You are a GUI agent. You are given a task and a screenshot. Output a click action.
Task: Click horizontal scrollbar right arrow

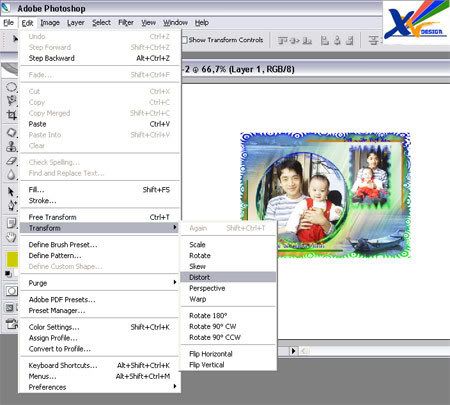(x=293, y=351)
